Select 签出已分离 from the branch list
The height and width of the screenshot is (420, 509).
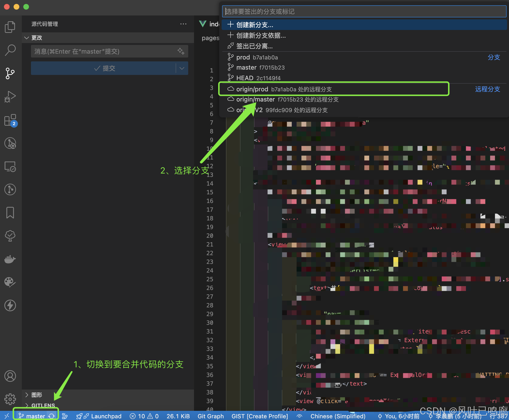tap(254, 46)
